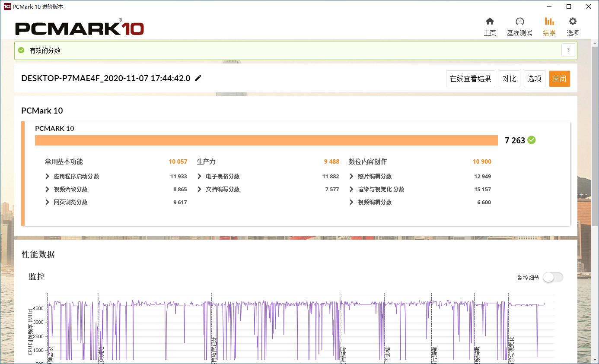Select the 结果 results bar-chart icon

549,22
